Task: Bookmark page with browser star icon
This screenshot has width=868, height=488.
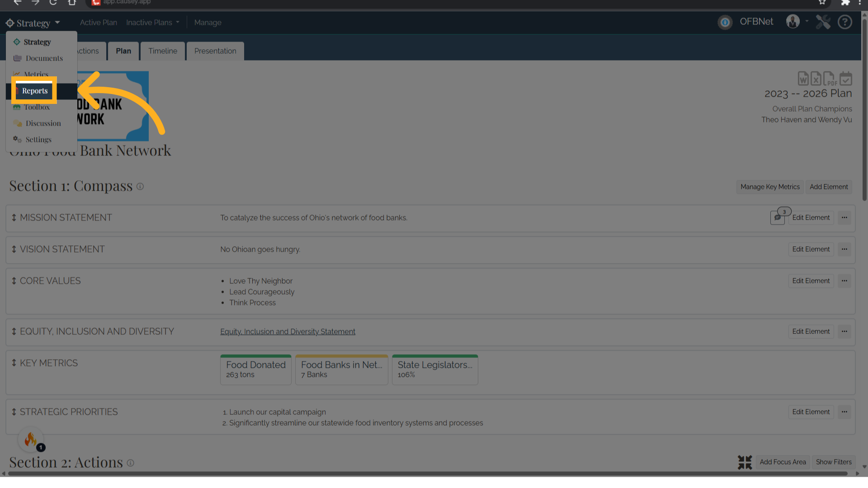Action: 822,2
